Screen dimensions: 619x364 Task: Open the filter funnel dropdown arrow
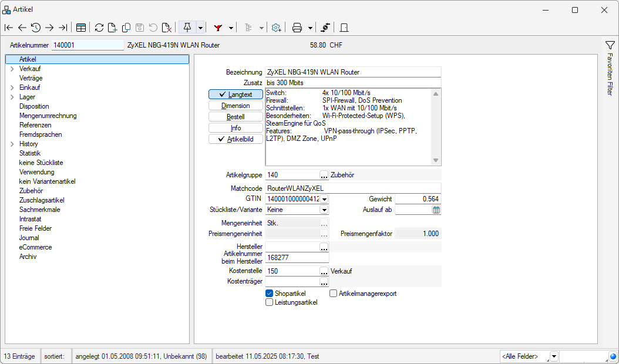231,28
